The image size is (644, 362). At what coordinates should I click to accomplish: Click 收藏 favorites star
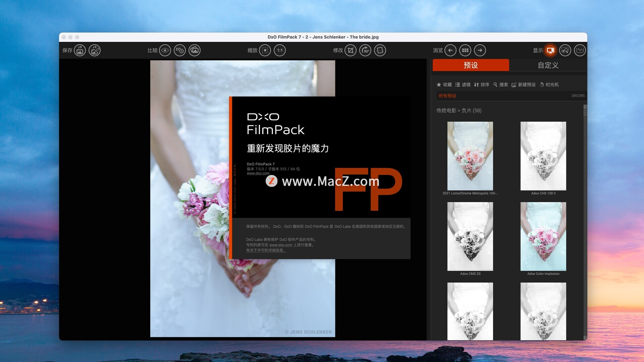pos(444,84)
